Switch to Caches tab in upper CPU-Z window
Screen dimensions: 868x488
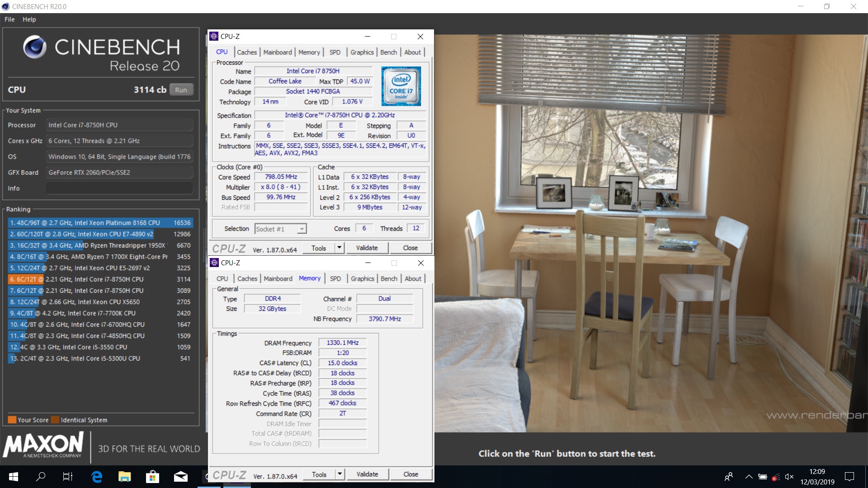click(x=247, y=52)
